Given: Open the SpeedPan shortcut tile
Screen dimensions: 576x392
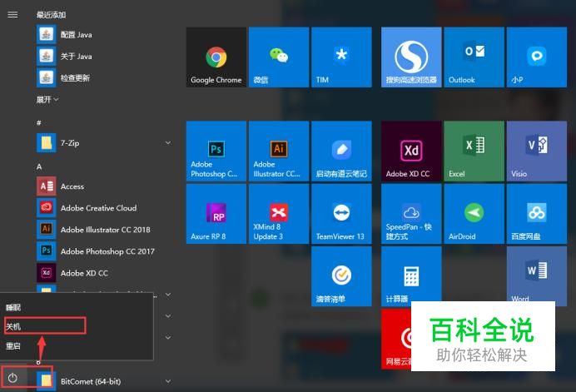Looking at the screenshot, I should (411, 214).
